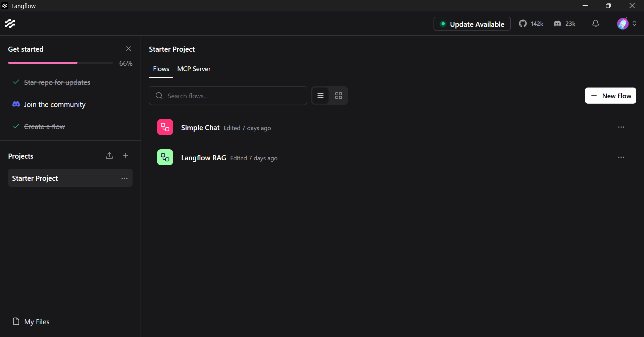Restore down the Langflow window

(608, 6)
